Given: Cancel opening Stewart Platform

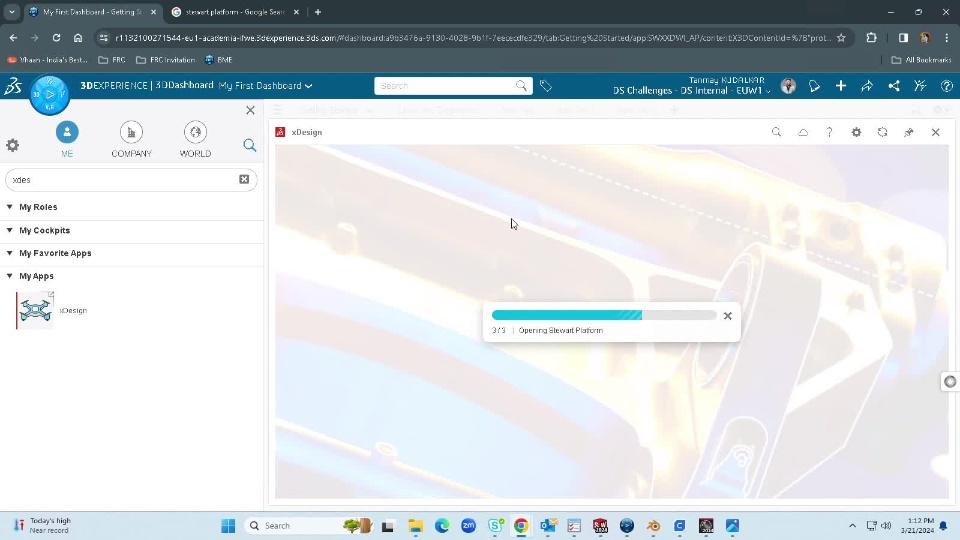Looking at the screenshot, I should 727,316.
